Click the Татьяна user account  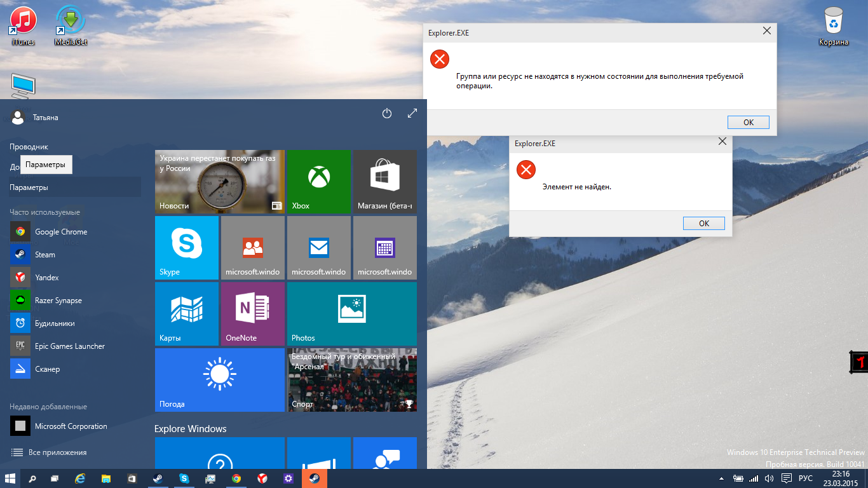[35, 118]
